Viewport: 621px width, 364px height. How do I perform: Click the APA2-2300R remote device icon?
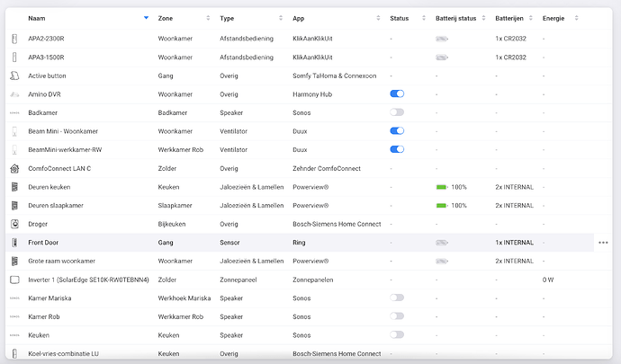(x=14, y=39)
